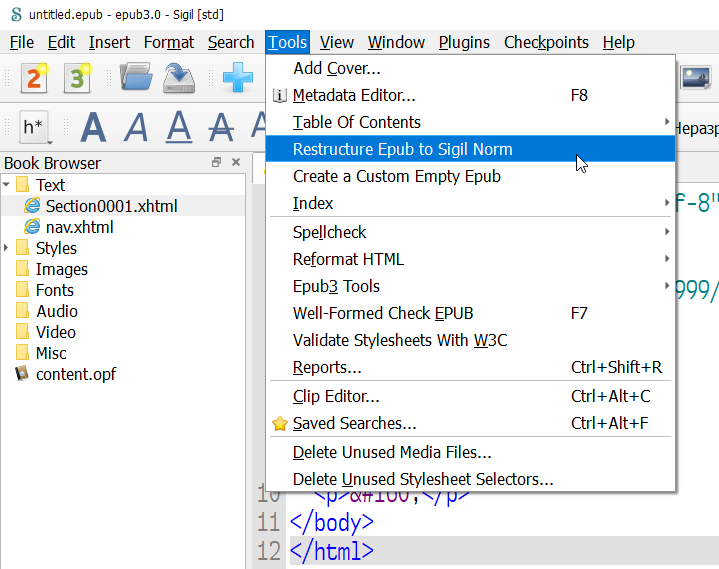Image resolution: width=719 pixels, height=569 pixels.
Task: Expand the Spellcheck submenu arrow
Action: pos(667,232)
